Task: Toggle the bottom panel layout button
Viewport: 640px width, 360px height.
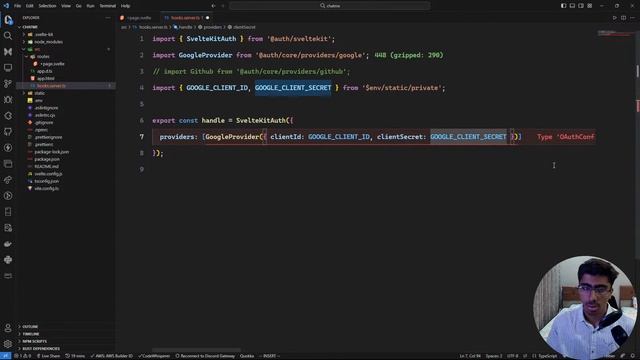Action: click(572, 6)
